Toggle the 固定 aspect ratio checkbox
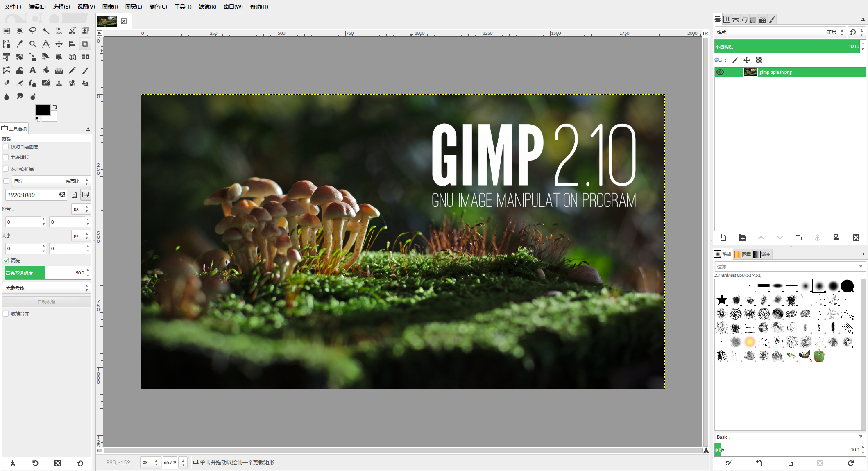 (6, 181)
